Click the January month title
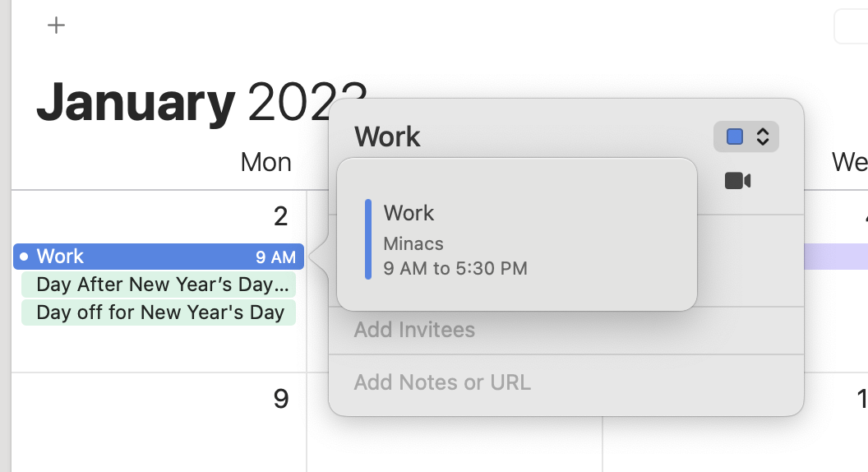Screen dimensions: 868x472 [x=136, y=102]
